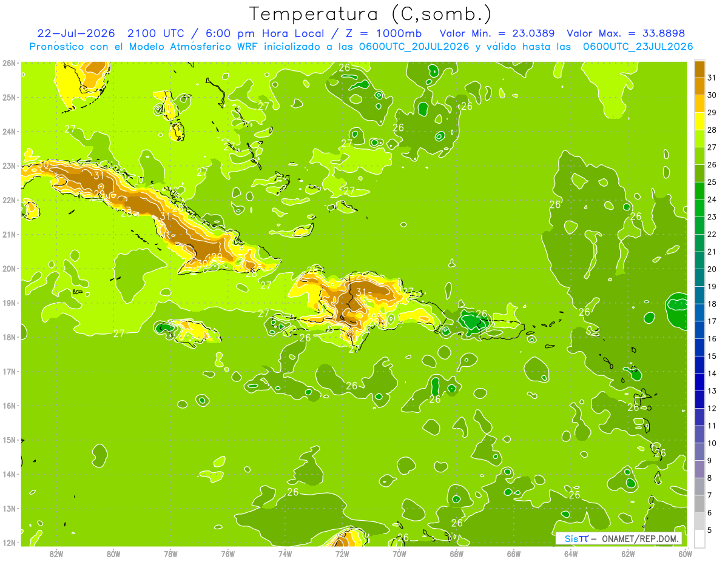Click the "Temperatura (C,somb.)" title
The image size is (728, 562).
[x=371, y=14]
